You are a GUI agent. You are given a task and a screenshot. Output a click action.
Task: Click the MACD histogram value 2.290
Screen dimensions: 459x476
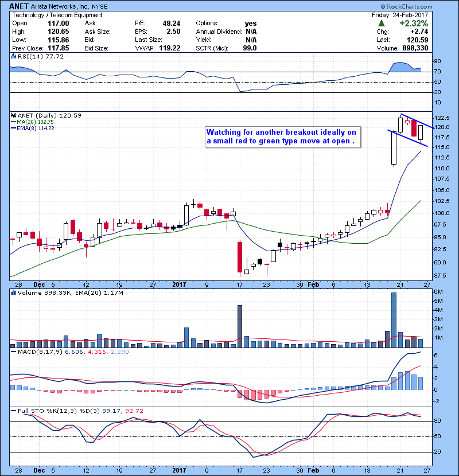[x=120, y=352]
